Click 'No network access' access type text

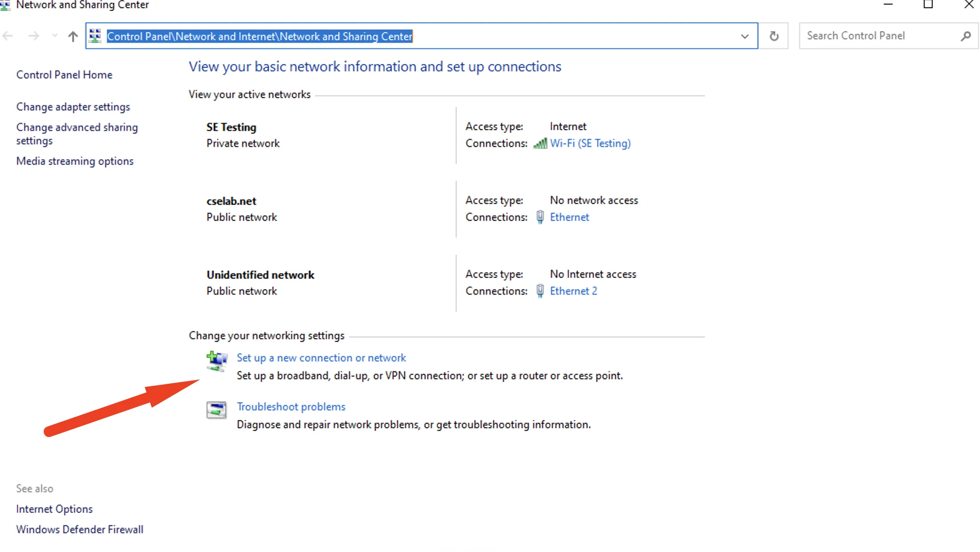coord(594,200)
